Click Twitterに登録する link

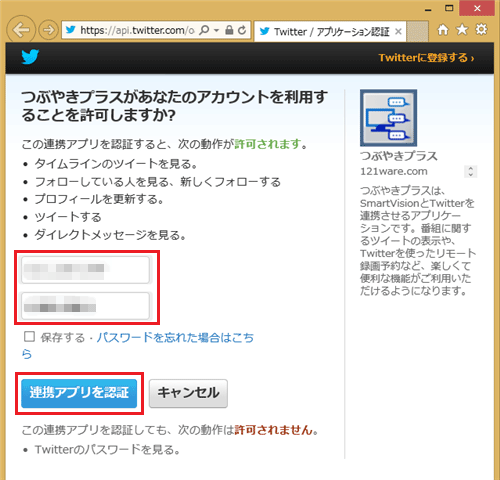click(426, 58)
